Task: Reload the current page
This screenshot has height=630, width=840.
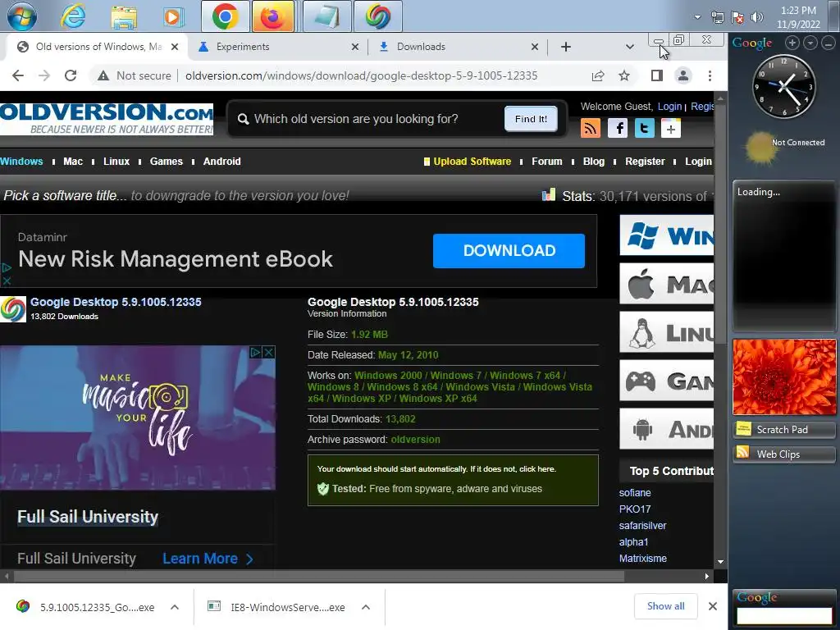Action: 71,75
